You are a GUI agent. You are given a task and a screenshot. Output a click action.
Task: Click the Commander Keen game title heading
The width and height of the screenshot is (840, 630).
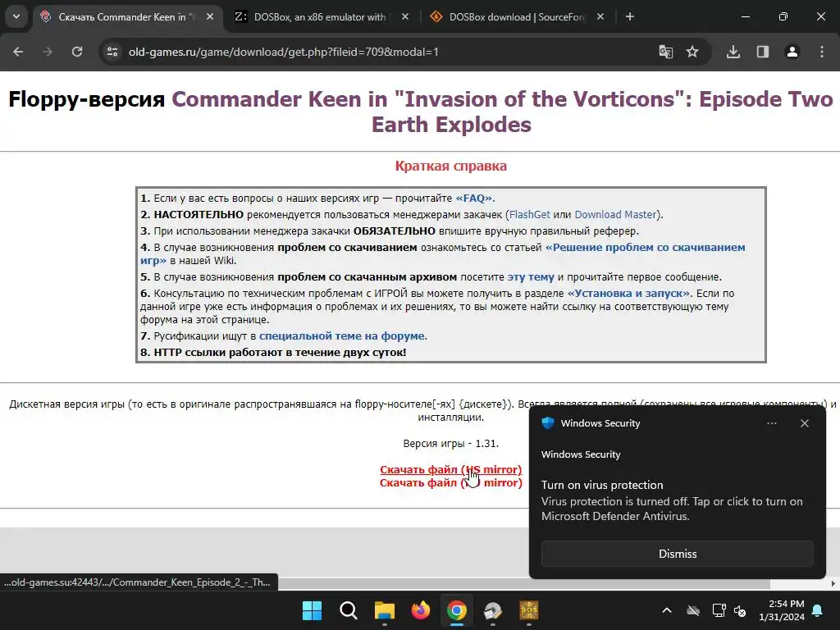[x=502, y=112]
